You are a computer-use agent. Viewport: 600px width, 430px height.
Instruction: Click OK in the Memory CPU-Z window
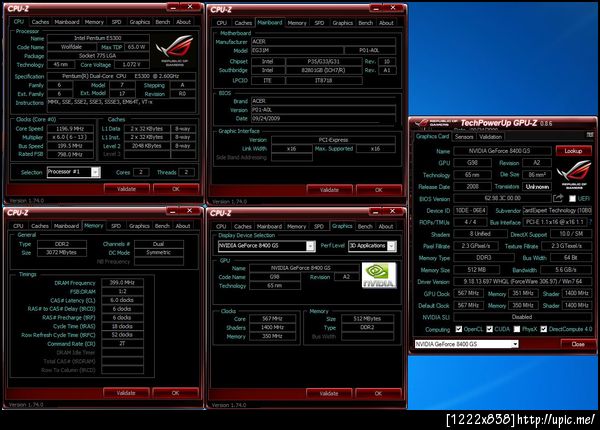click(175, 393)
